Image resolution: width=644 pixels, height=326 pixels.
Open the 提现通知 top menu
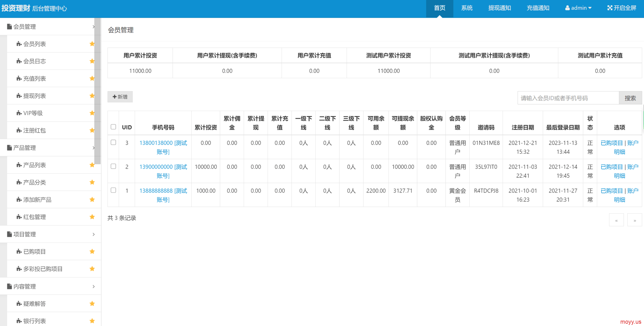[x=499, y=8]
